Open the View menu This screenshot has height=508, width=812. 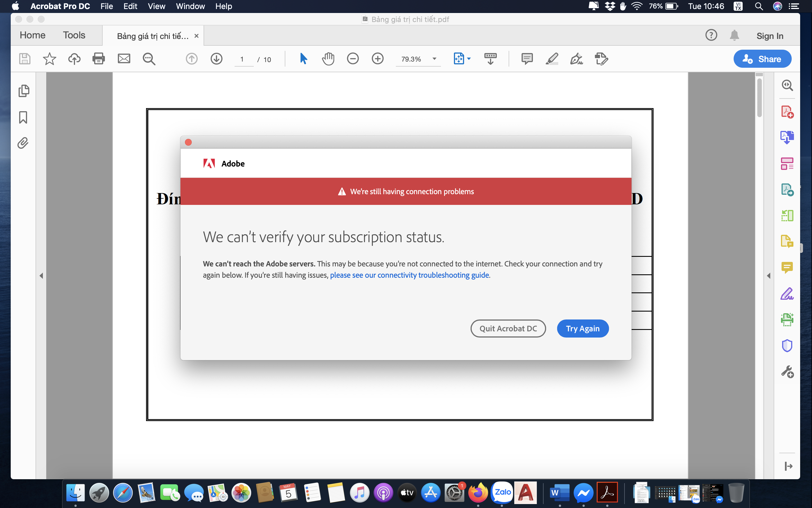(x=156, y=6)
